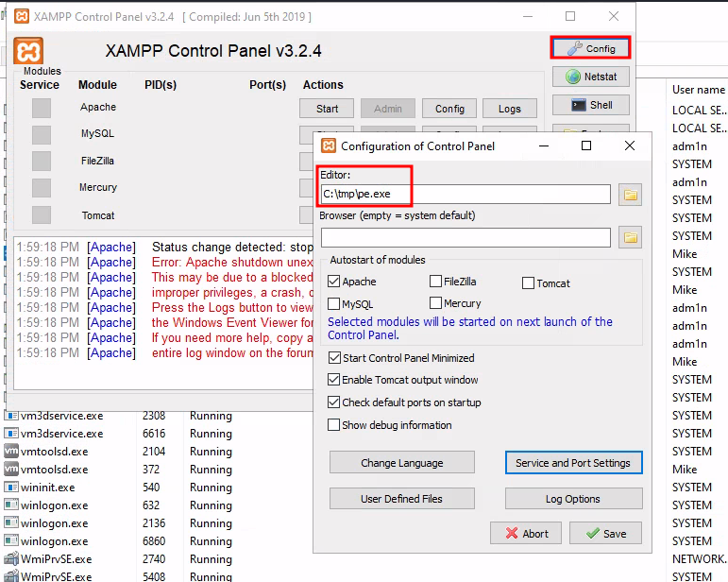The width and height of the screenshot is (728, 582).
Task: Launch the XAMPP Shell
Action: click(x=590, y=105)
